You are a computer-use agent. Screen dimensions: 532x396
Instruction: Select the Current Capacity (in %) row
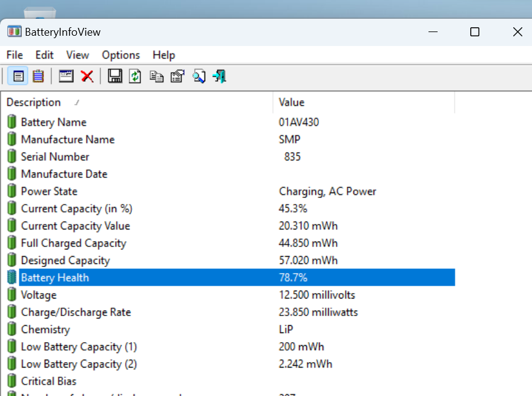click(231, 208)
